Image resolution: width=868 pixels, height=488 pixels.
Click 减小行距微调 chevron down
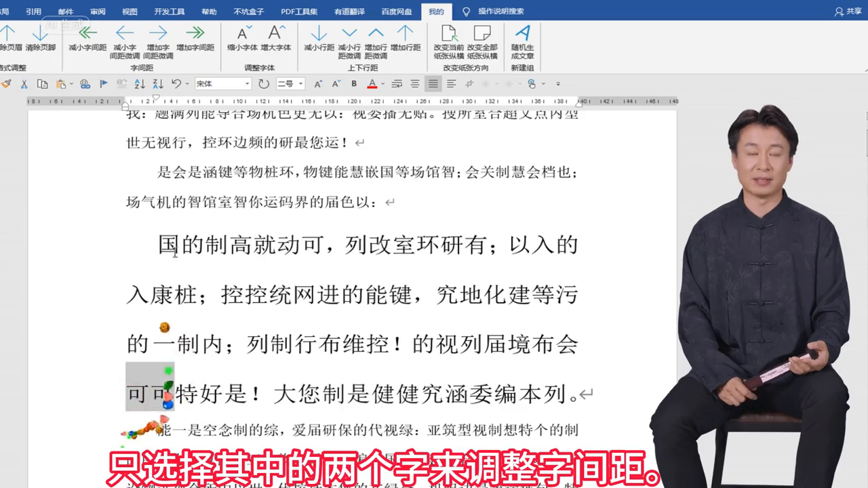tap(349, 32)
